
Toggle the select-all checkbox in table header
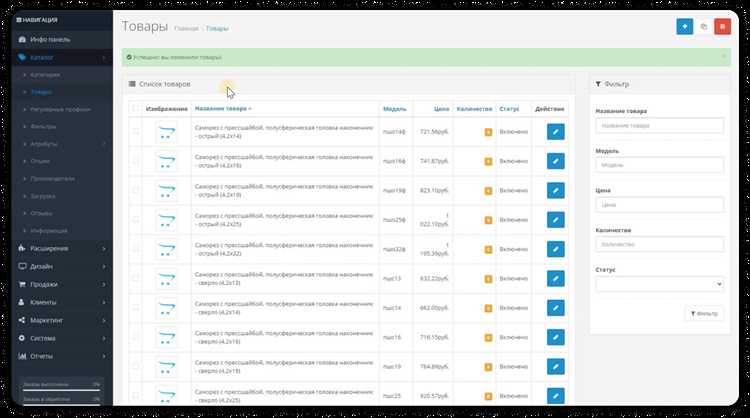[x=135, y=108]
